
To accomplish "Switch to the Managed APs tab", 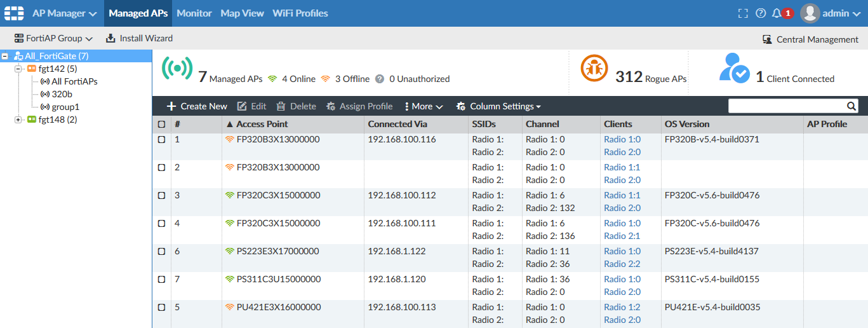I will click(x=138, y=13).
